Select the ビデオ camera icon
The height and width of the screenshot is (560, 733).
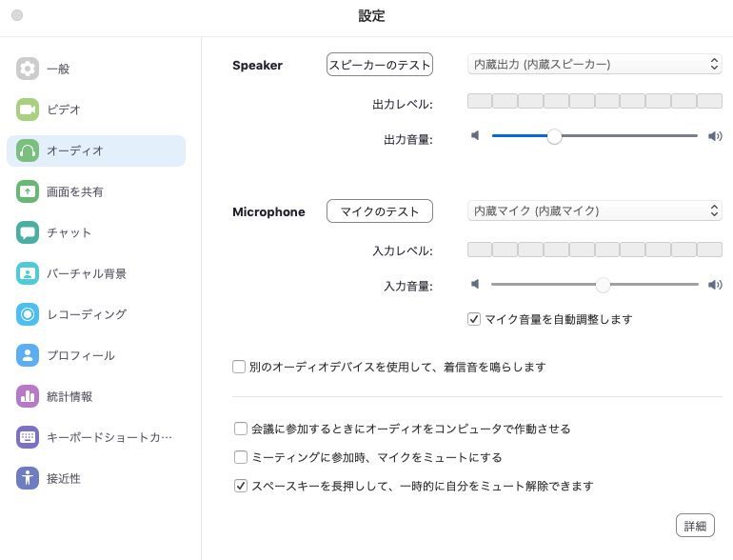coord(28,110)
